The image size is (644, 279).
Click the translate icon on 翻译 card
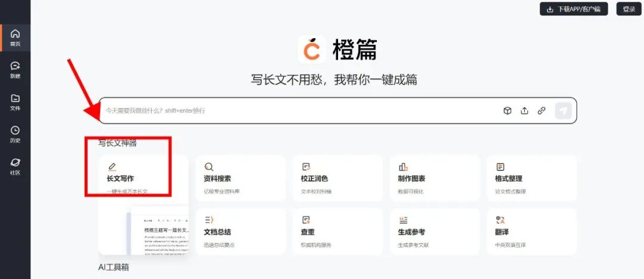tap(500, 220)
